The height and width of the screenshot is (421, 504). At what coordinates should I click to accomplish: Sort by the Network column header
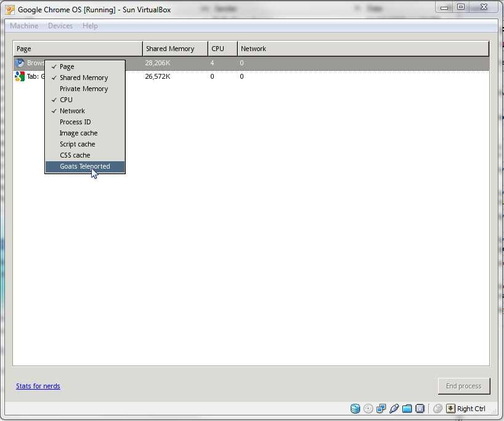coord(364,49)
